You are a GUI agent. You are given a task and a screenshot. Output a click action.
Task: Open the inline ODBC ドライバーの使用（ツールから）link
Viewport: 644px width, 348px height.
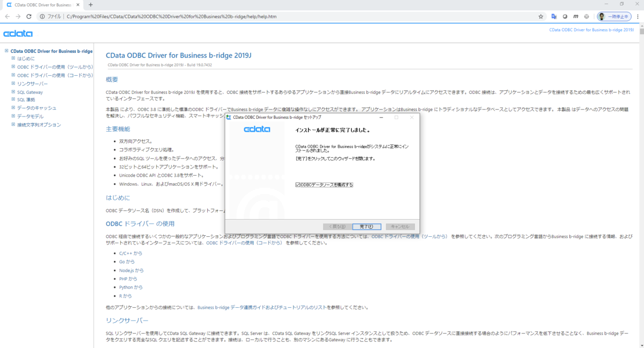pyautogui.click(x=409, y=236)
